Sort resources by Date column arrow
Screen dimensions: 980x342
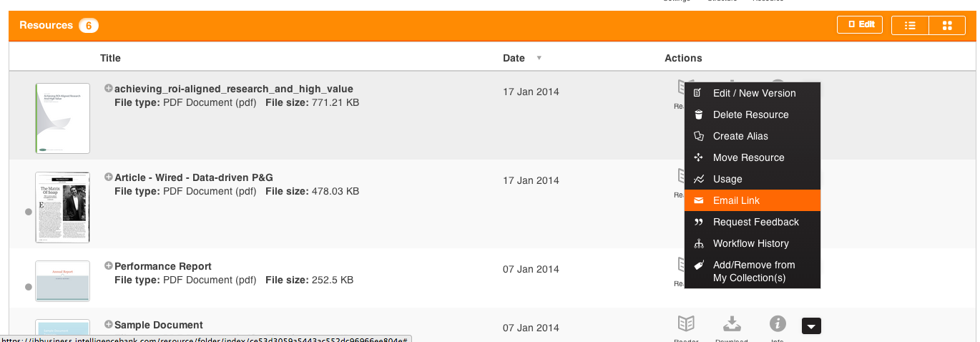(539, 58)
